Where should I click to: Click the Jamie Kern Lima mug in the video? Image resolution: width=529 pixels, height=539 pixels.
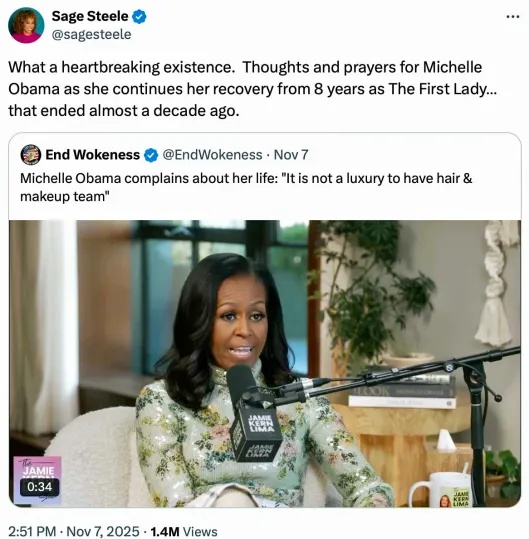pyautogui.click(x=441, y=490)
